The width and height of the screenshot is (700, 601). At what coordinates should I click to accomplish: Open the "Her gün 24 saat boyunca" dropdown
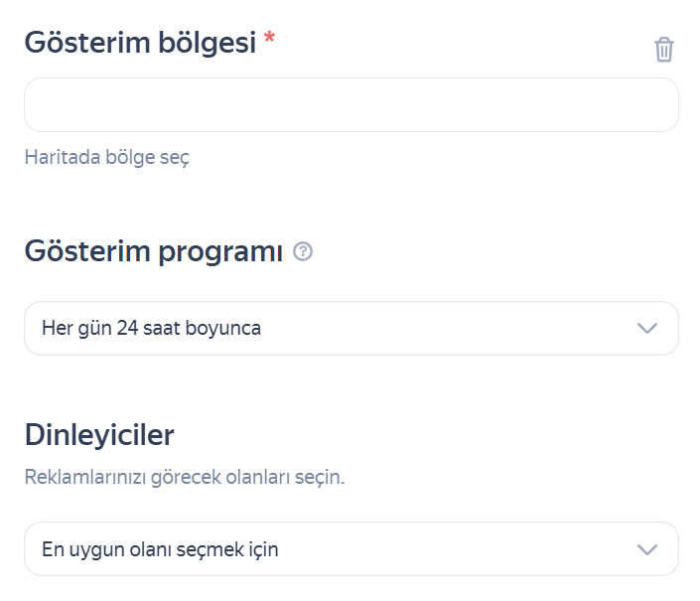point(350,329)
